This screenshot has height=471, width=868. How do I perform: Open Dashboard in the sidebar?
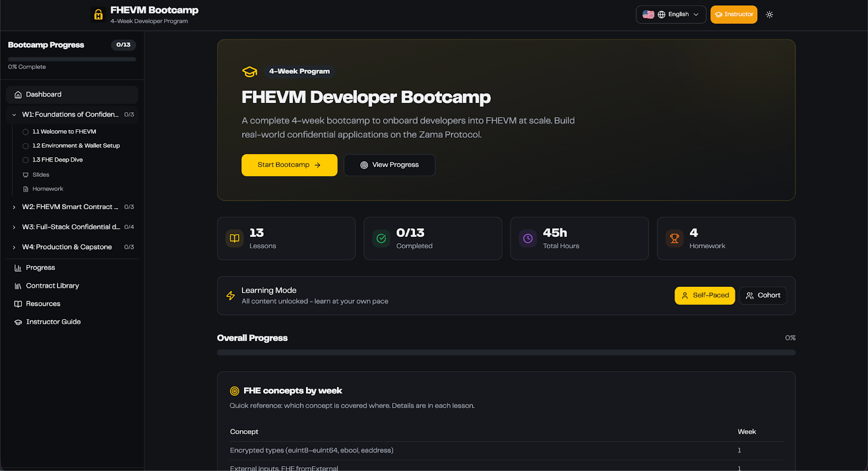point(72,95)
